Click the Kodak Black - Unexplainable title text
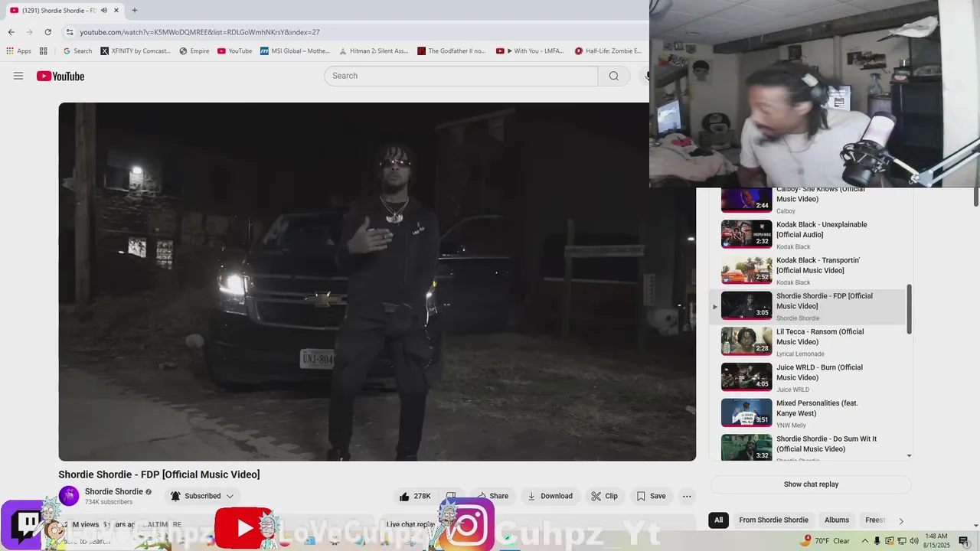The height and width of the screenshot is (551, 980). coord(822,230)
